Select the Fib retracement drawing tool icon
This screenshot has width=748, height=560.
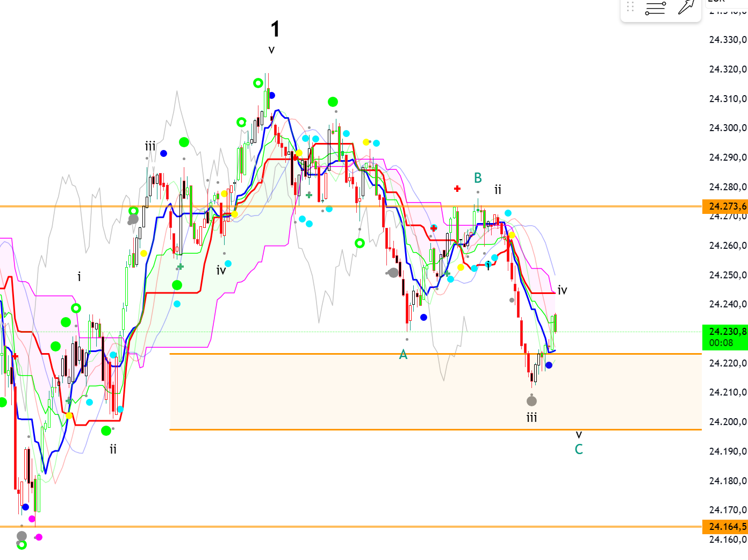pyautogui.click(x=655, y=8)
